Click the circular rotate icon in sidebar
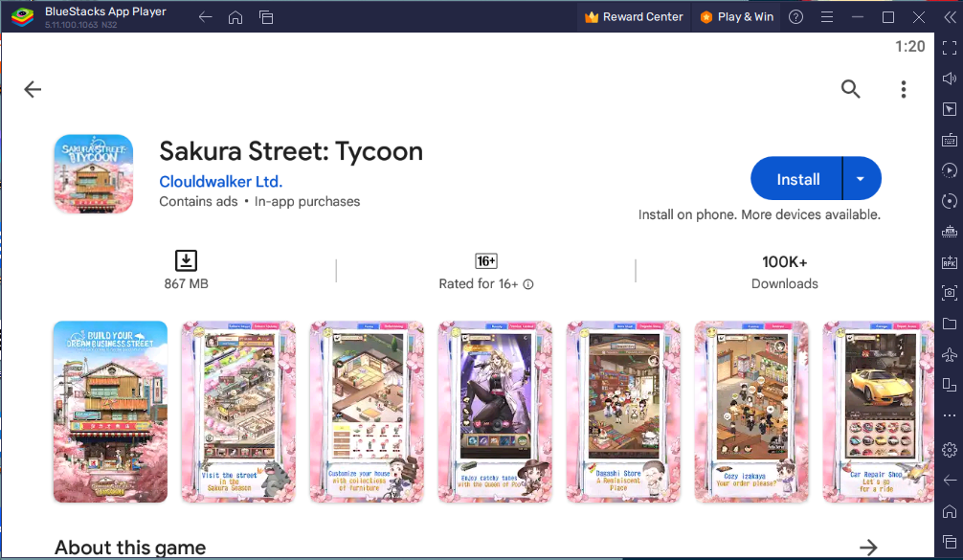The image size is (963, 560). pyautogui.click(x=950, y=201)
